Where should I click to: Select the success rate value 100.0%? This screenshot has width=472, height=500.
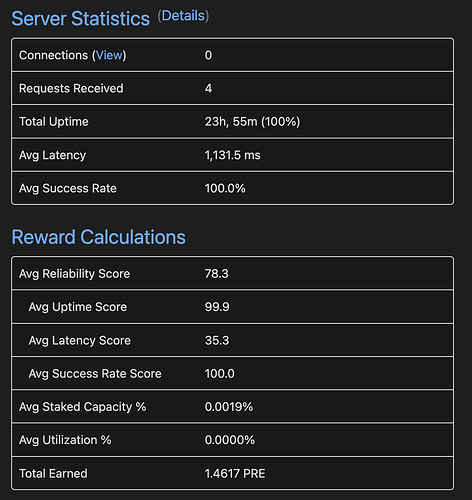point(225,188)
